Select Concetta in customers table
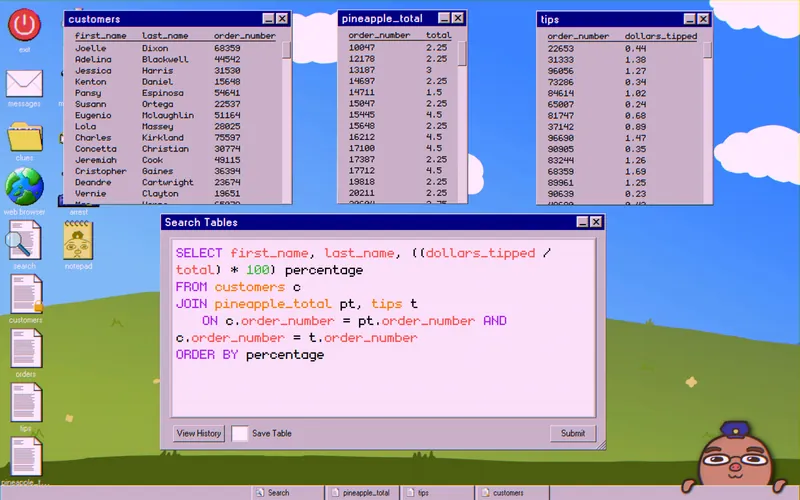 [x=95, y=149]
